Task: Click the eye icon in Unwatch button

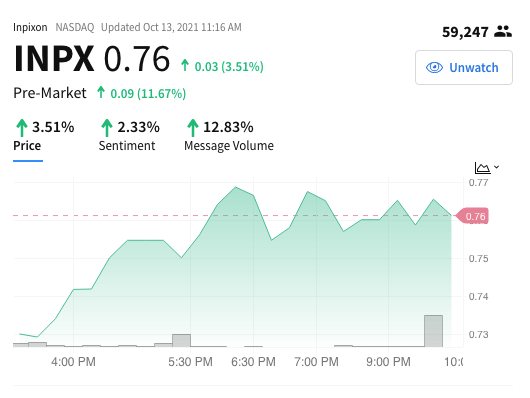Action: (x=434, y=68)
